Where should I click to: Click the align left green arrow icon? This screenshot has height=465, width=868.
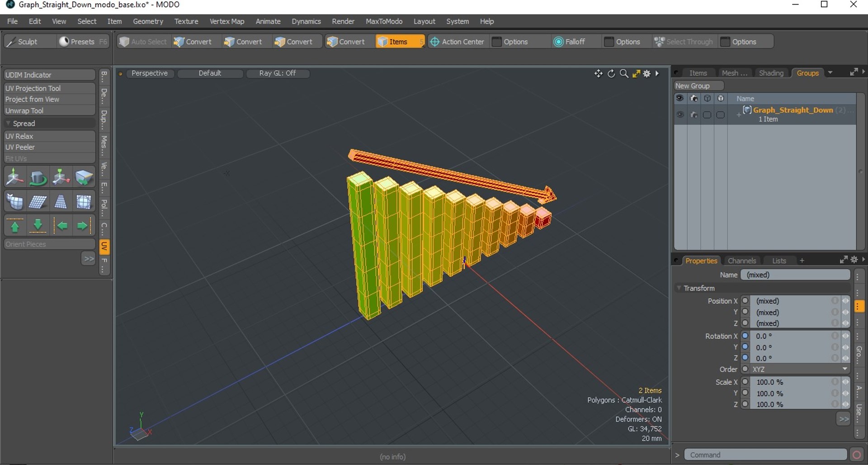coord(61,226)
